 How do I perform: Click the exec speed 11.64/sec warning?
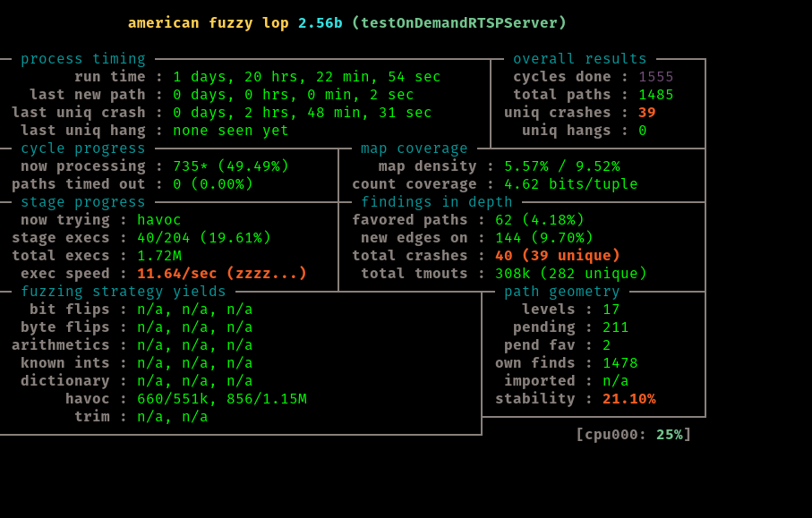[221, 274]
